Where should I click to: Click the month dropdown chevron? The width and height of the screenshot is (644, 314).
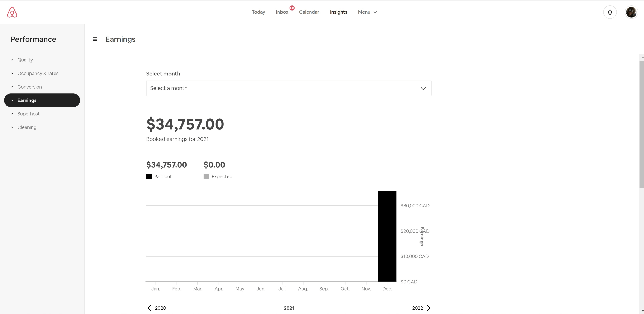pyautogui.click(x=423, y=88)
